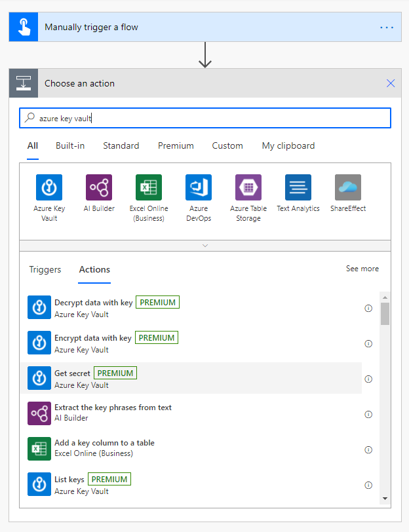Click the Get secret Key Vault icon
Screen dimensions: 409x532
39,378
